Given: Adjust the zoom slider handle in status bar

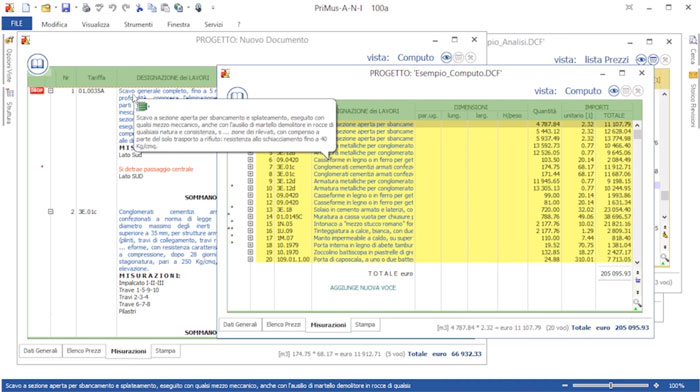Looking at the screenshot, I should click(x=610, y=385).
